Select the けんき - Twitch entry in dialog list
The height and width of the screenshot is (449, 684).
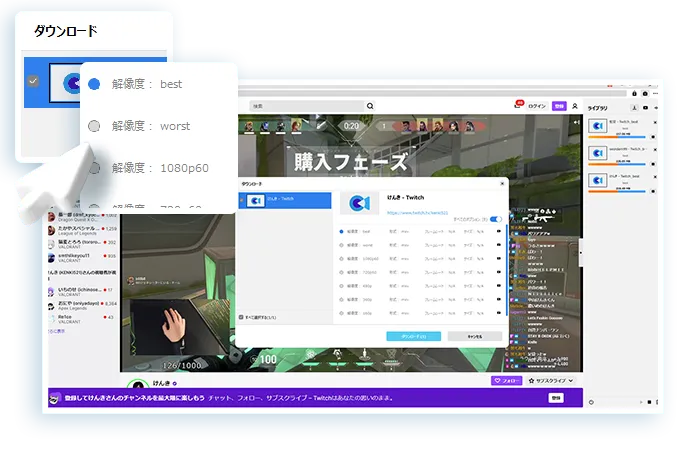point(285,200)
